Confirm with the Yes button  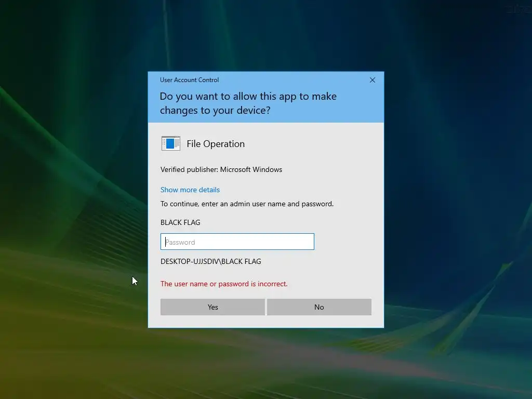(212, 307)
